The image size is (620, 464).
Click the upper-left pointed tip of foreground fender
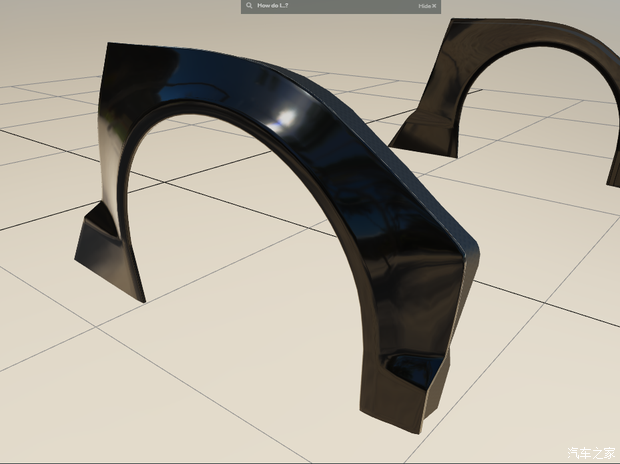pyautogui.click(x=110, y=48)
